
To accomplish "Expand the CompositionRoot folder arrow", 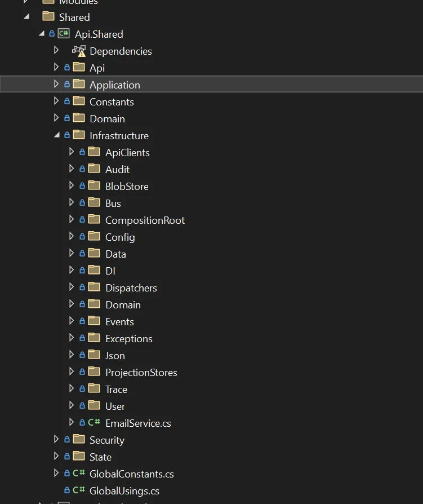I will (x=72, y=219).
